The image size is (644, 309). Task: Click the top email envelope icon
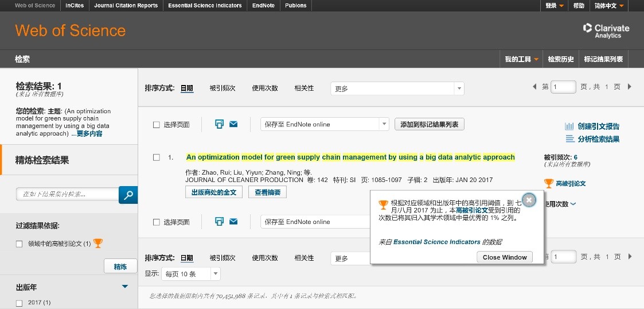coord(233,124)
